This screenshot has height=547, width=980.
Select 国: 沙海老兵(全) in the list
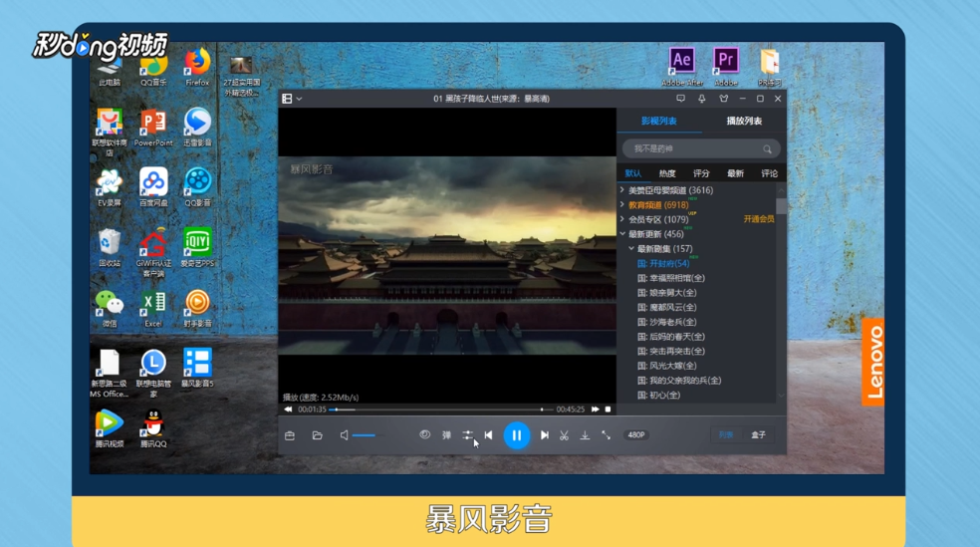[666, 322]
